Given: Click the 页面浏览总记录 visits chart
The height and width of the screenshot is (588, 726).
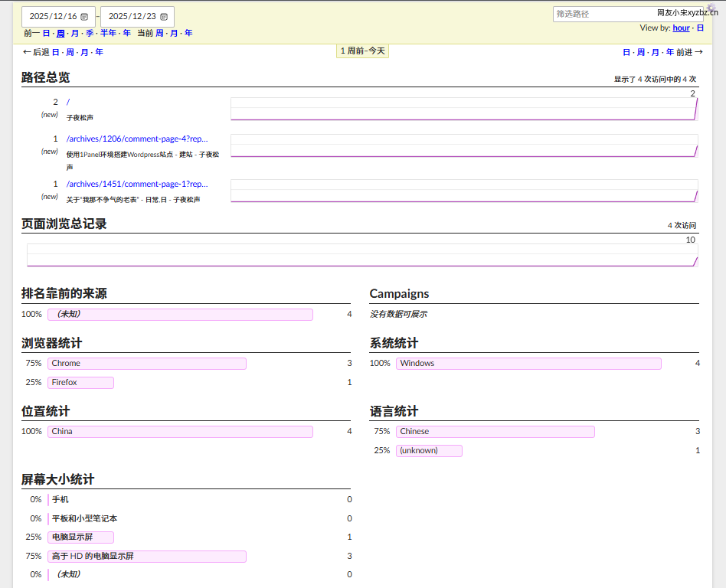Looking at the screenshot, I should click(x=362, y=255).
